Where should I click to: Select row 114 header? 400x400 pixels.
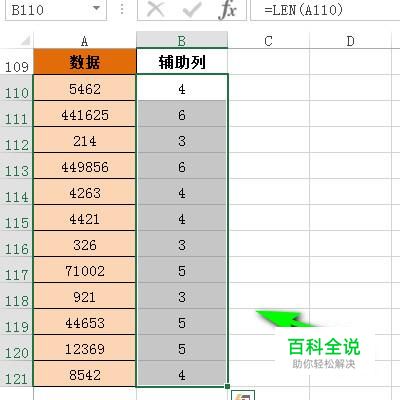(16, 192)
